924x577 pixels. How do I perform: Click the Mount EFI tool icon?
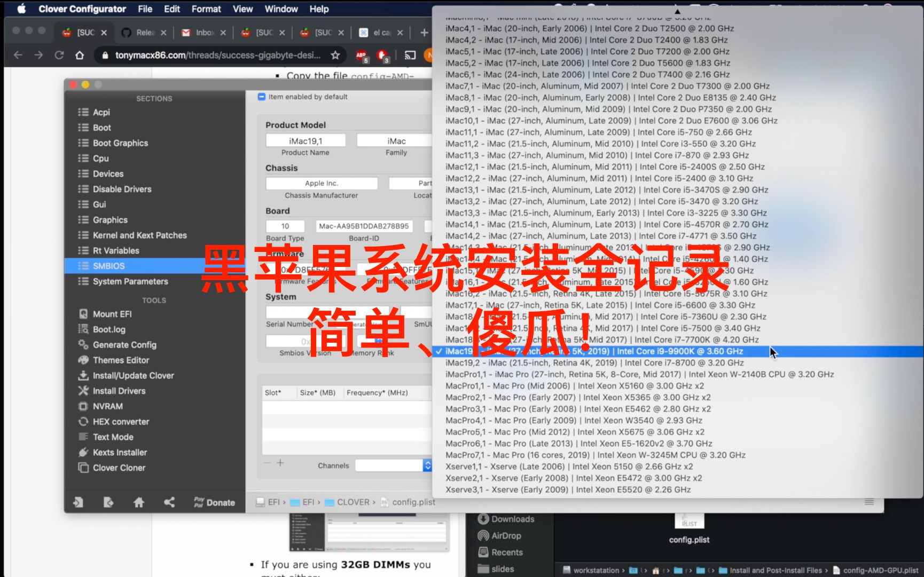click(x=83, y=314)
